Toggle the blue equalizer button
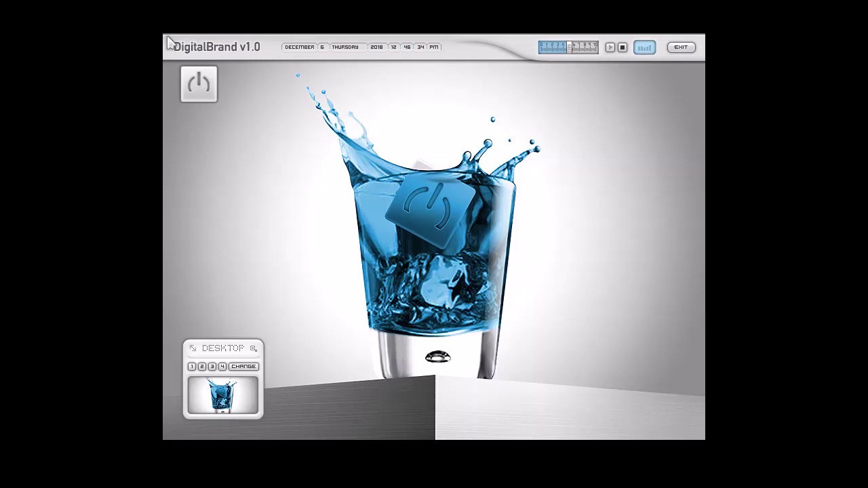 [x=645, y=47]
